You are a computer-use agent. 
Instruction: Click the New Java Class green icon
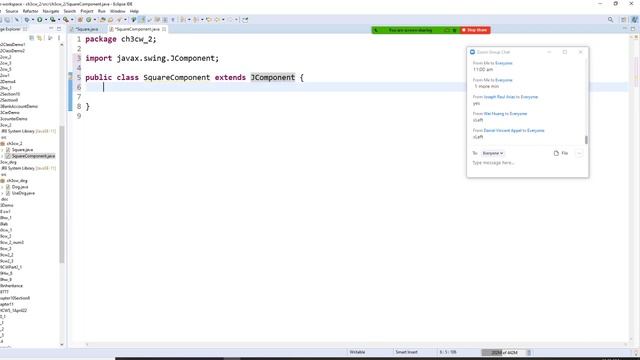89,20
